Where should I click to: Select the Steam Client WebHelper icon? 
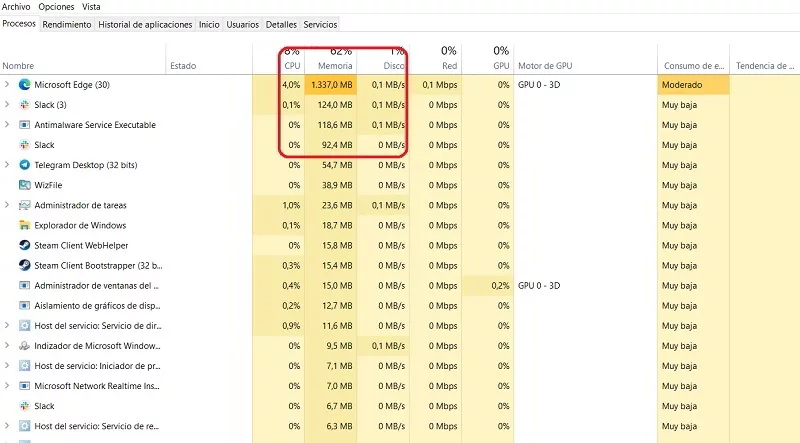click(25, 245)
